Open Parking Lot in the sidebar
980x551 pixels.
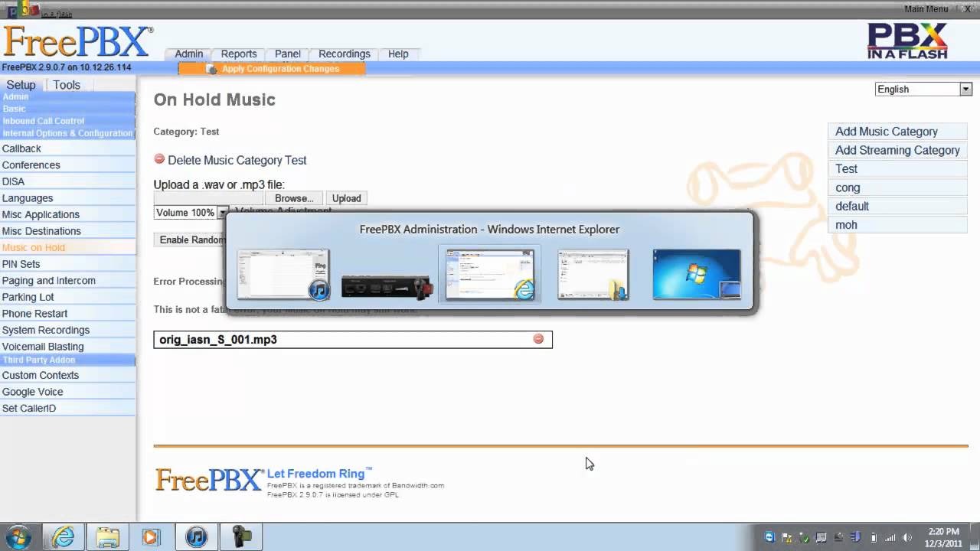67,297
